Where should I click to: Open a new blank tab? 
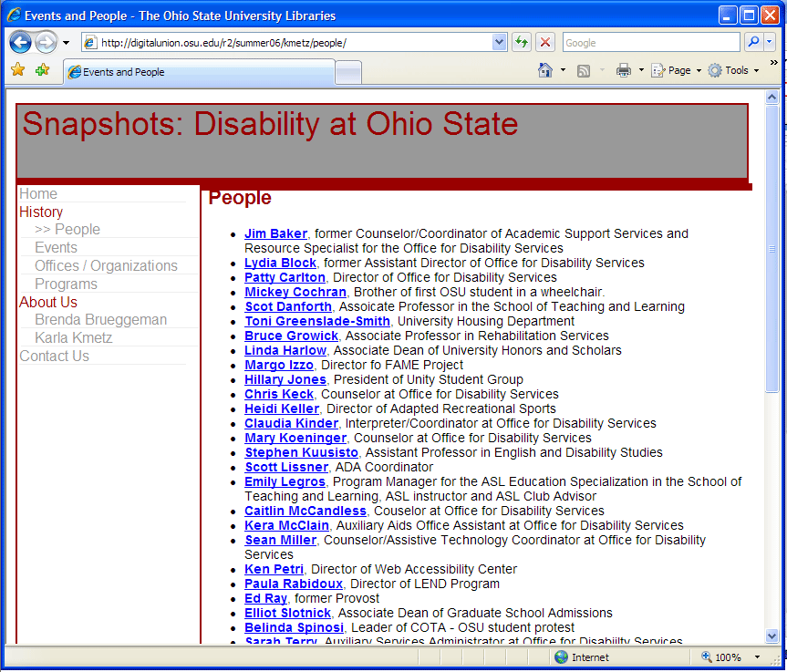coord(348,72)
